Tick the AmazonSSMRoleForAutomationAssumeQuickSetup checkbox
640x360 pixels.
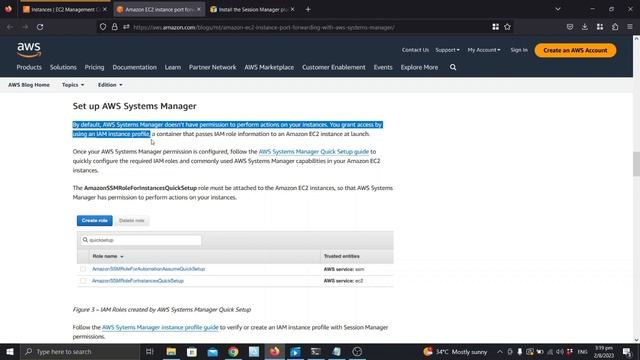(x=83, y=269)
